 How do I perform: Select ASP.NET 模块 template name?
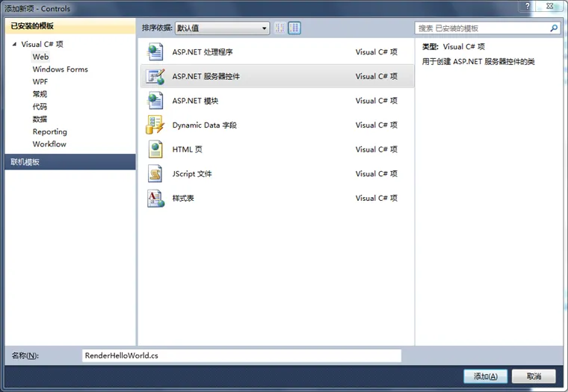(x=195, y=101)
